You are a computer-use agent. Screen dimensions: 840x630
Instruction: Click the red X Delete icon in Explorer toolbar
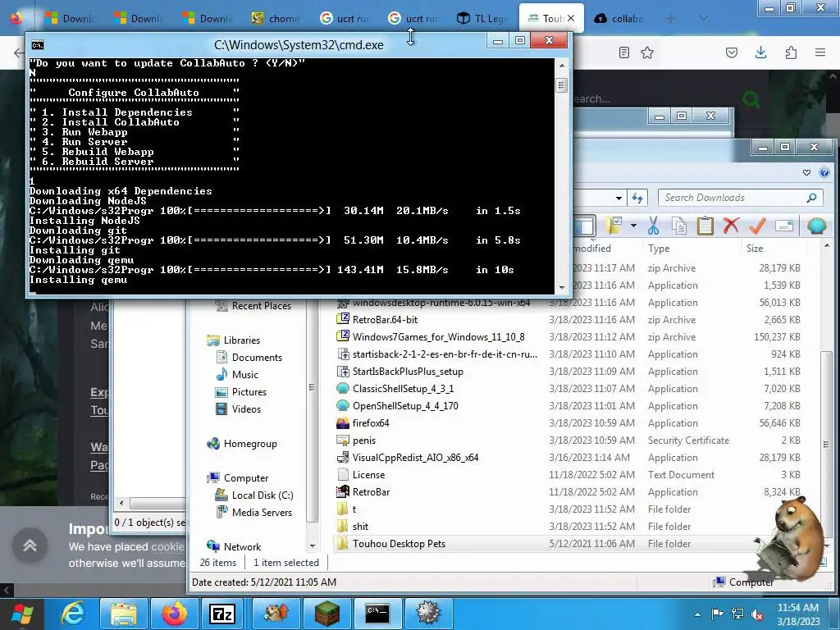[x=731, y=226]
